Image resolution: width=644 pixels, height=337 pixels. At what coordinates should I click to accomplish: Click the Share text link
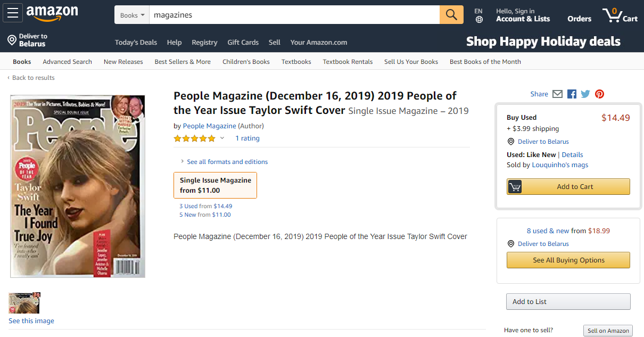pos(539,94)
